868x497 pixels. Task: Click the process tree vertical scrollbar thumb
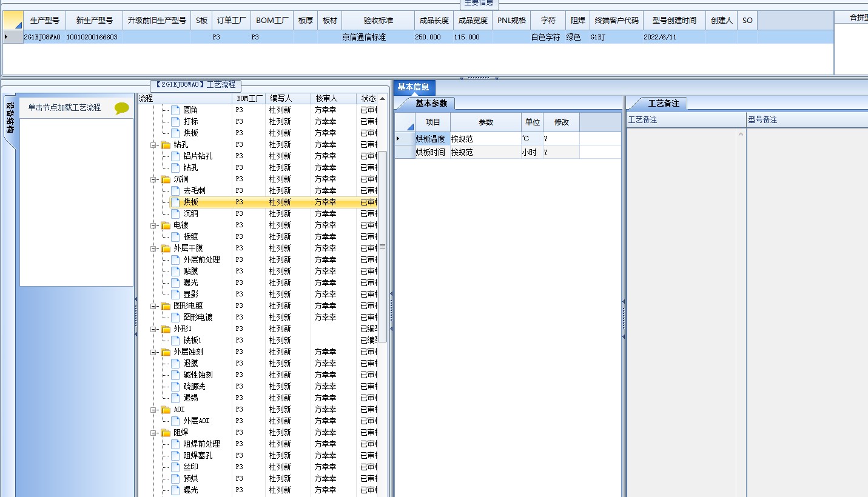pyautogui.click(x=383, y=245)
